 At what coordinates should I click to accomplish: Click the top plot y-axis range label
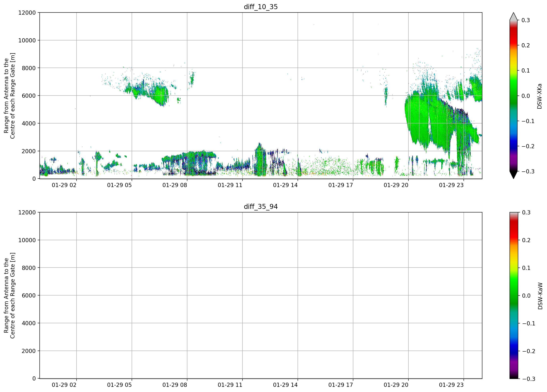[x=9, y=96]
